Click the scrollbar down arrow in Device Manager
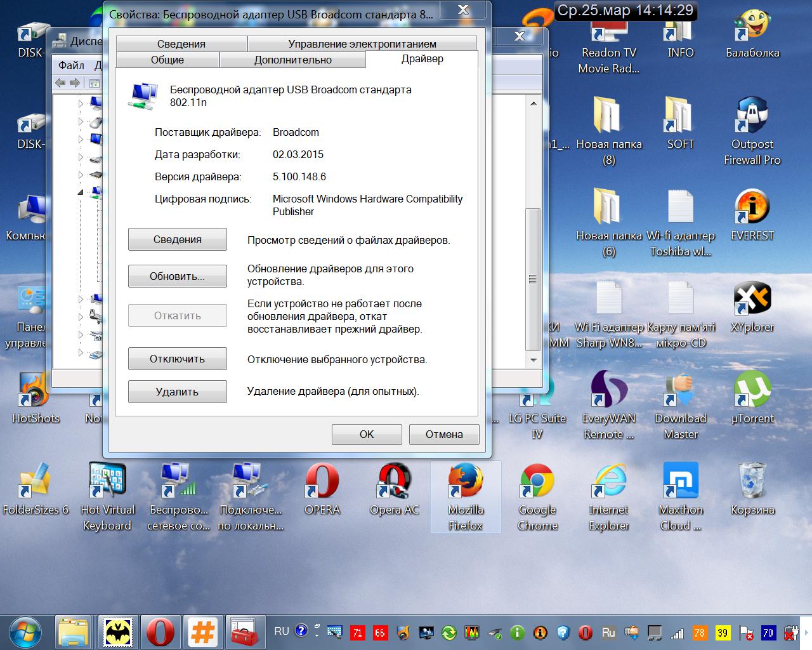Viewport: 812px width, 650px height. 534,360
